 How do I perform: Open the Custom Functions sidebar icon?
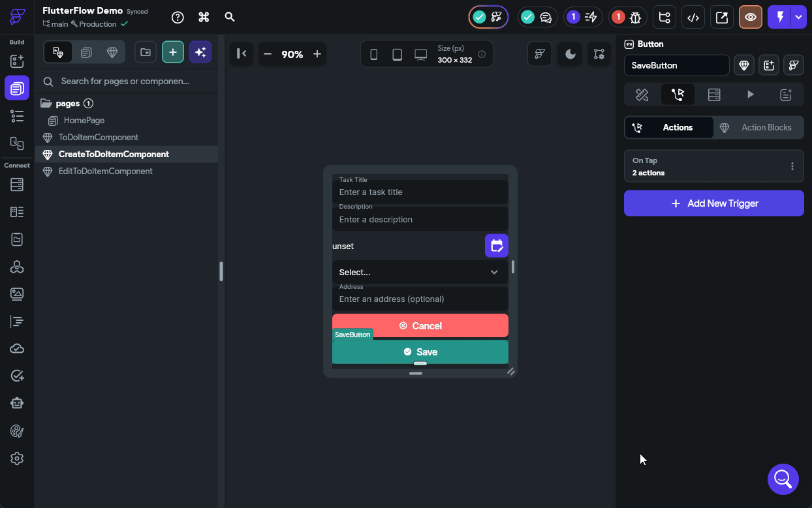click(x=17, y=321)
